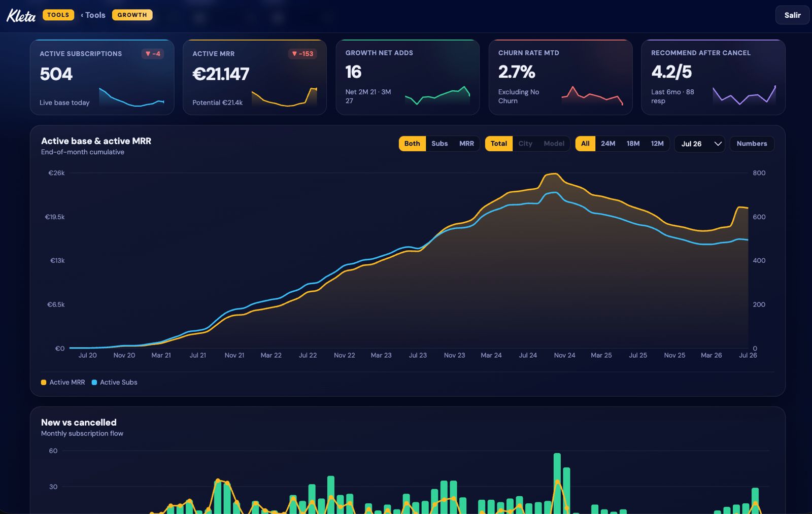The image size is (812, 514).
Task: Click the -4 change badge
Action: (153, 54)
